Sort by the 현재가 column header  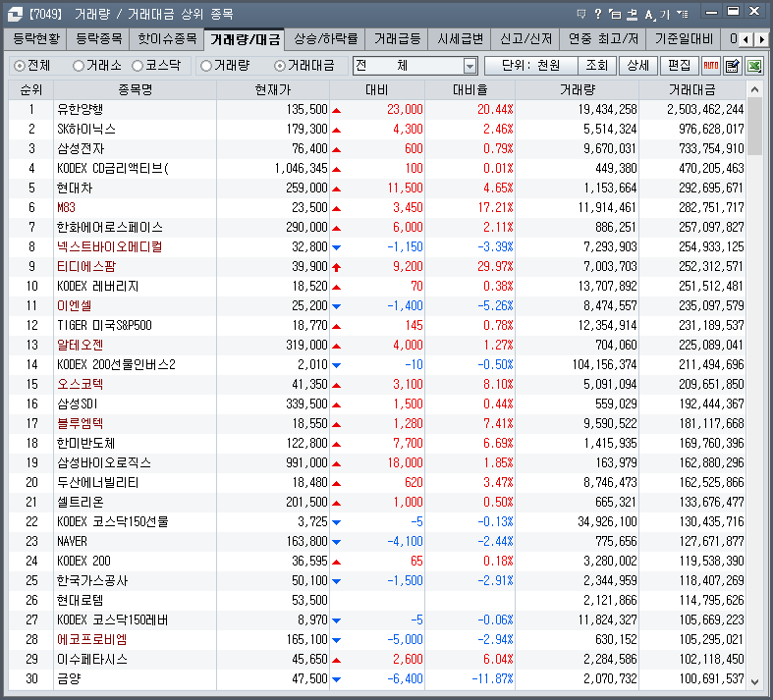click(273, 89)
